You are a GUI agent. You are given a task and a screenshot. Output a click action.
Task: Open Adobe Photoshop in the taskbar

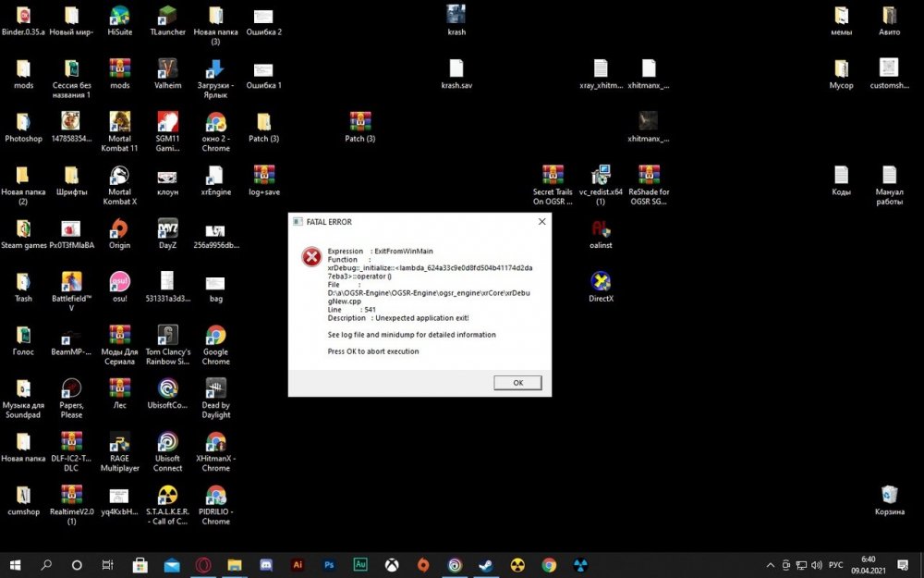point(329,565)
